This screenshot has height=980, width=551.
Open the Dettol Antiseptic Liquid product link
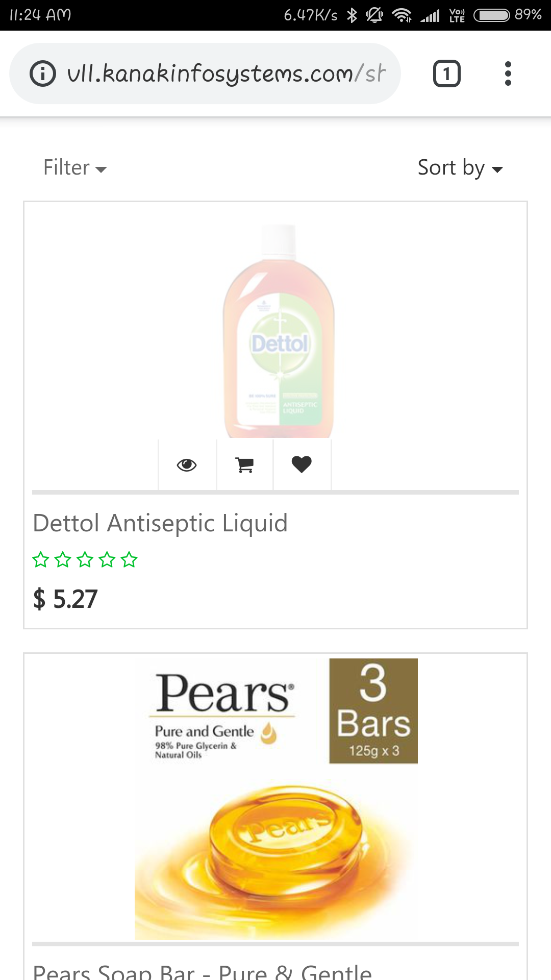click(160, 523)
